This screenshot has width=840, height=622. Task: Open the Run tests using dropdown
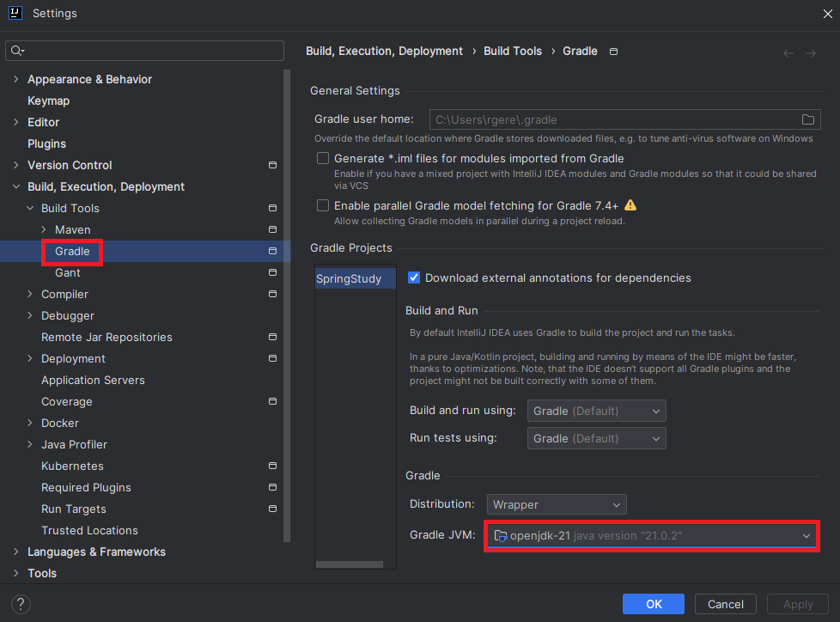596,438
